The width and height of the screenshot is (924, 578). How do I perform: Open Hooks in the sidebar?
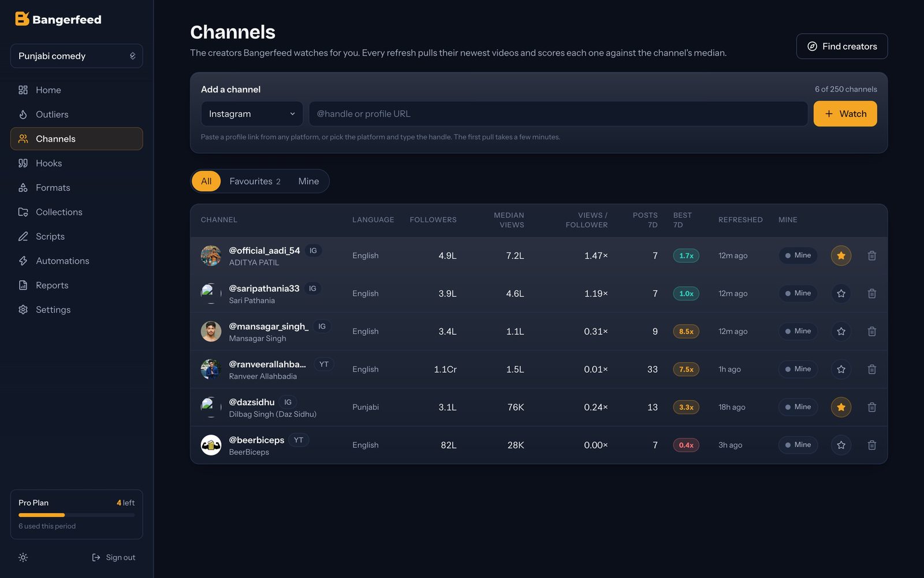[x=76, y=163]
